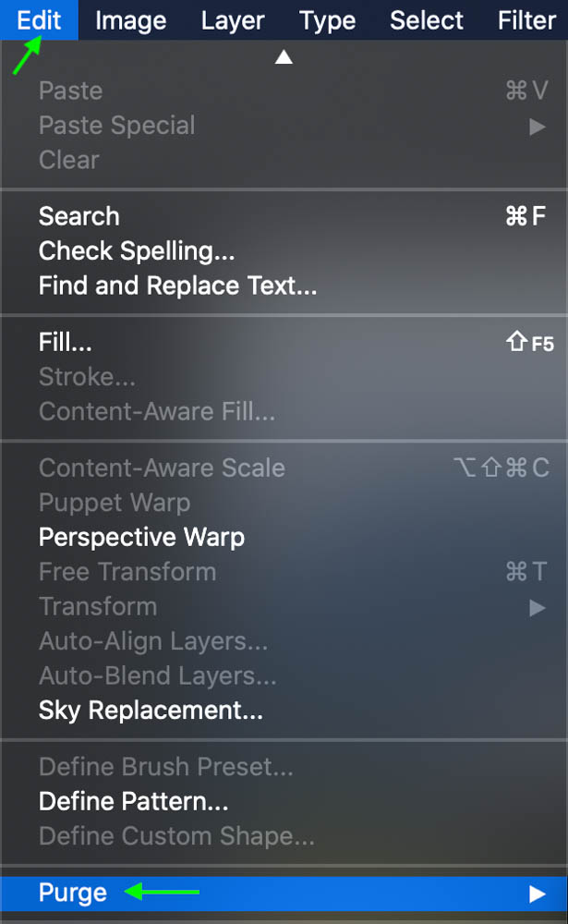This screenshot has height=924, width=568.
Task: Select Sky Replacement...
Action: click(284, 710)
